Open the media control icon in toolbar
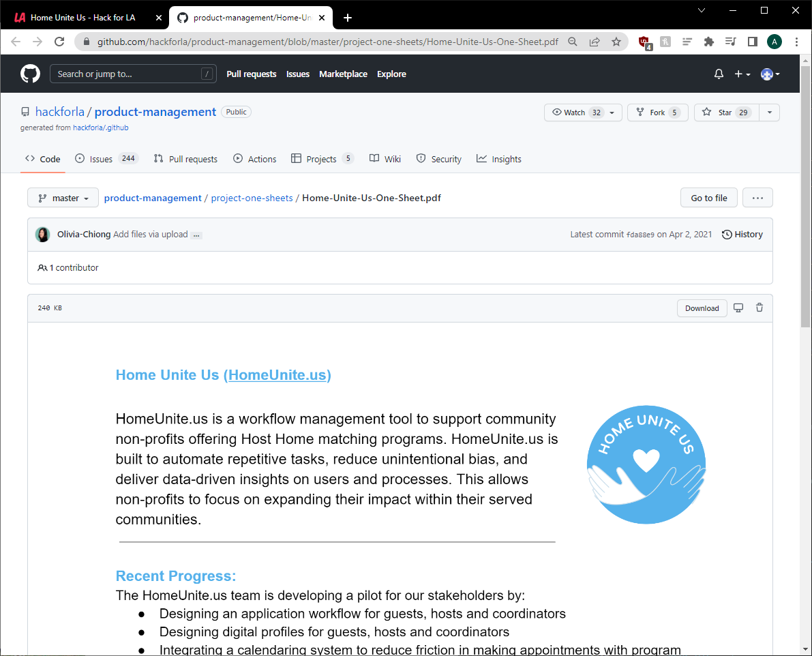Image resolution: width=812 pixels, height=656 pixels. [x=731, y=42]
